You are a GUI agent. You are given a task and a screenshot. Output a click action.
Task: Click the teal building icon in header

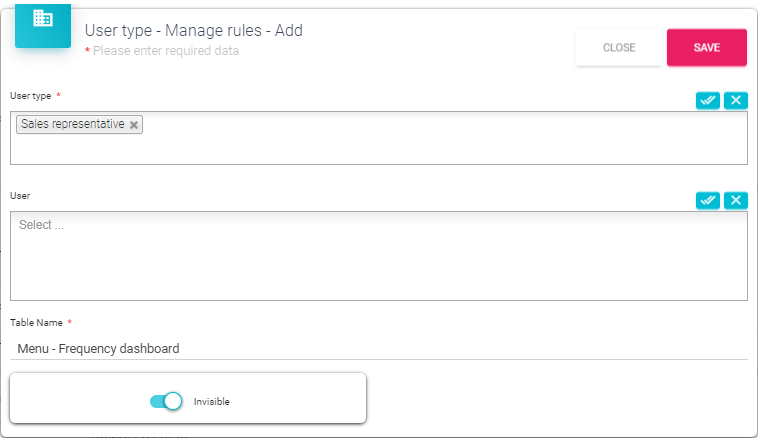tap(43, 20)
